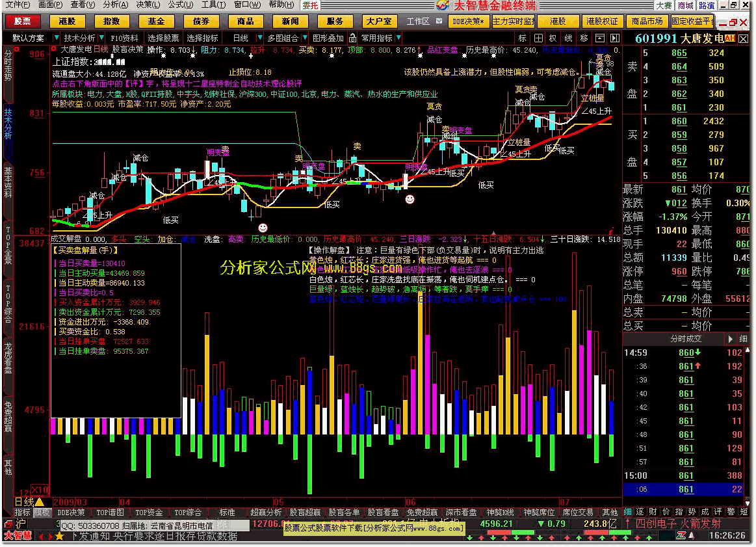This screenshot has height=547, width=756.
Task: Click the lock icon next to 图形叠加
Action: 352,38
